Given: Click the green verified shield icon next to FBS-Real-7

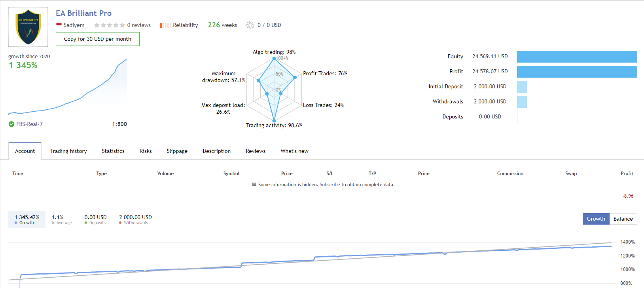Looking at the screenshot, I should 11,124.
